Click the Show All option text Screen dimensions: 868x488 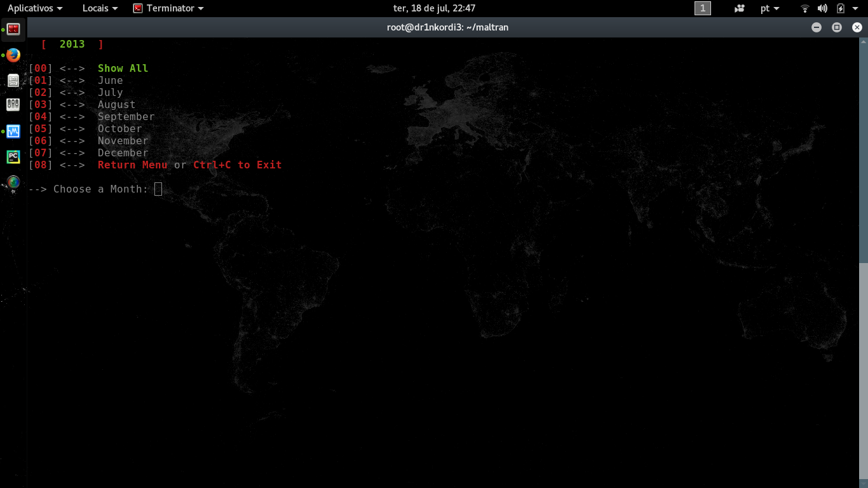(x=123, y=69)
